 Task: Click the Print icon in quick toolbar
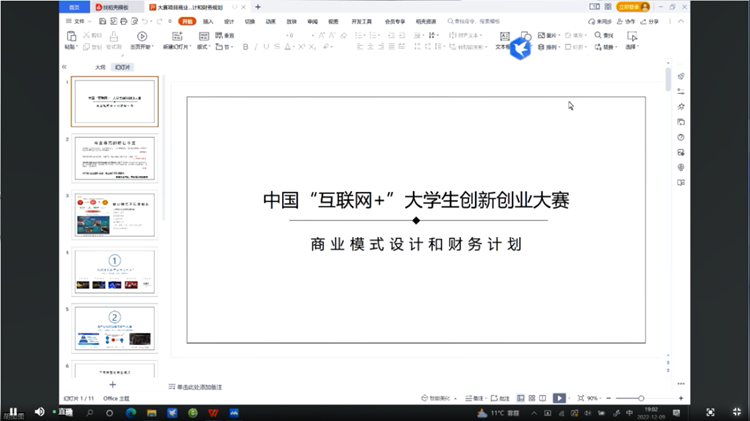124,21
